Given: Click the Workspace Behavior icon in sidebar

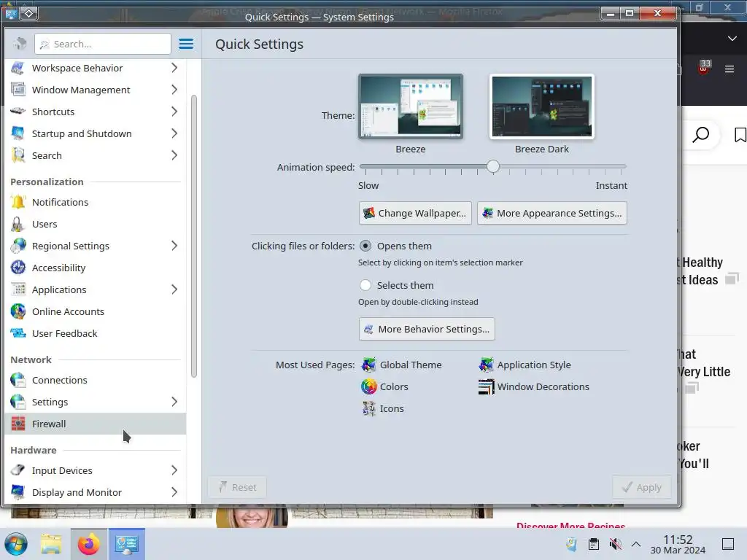Looking at the screenshot, I should coord(18,68).
